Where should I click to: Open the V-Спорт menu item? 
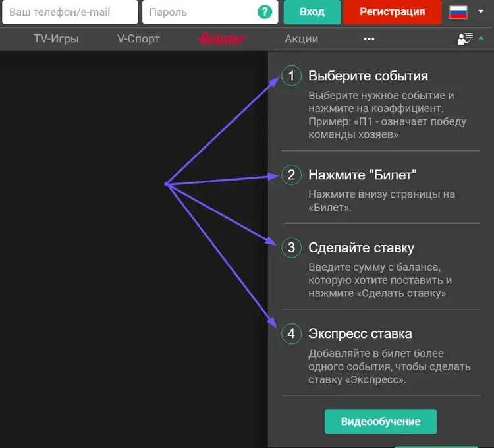click(138, 39)
